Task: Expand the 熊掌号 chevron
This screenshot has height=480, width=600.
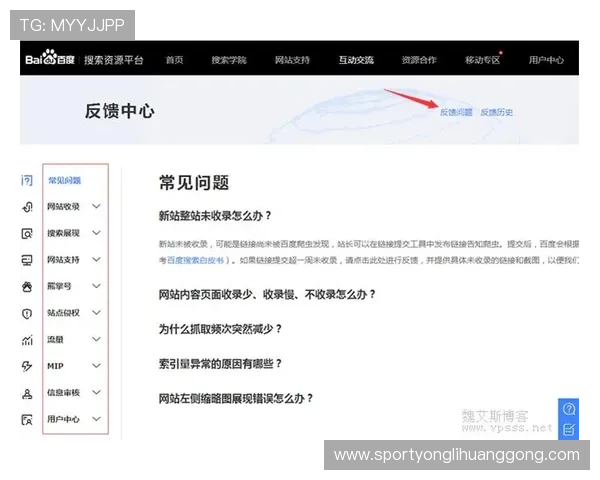Action: tap(96, 286)
